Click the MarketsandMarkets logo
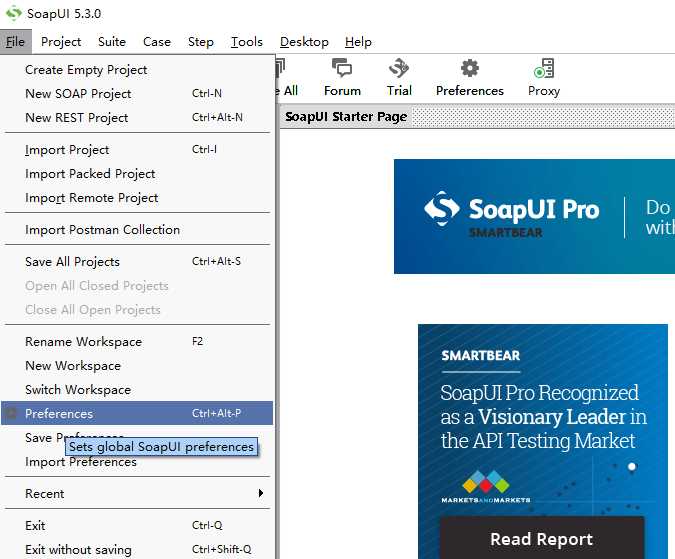This screenshot has height=559, width=675. coord(486,487)
